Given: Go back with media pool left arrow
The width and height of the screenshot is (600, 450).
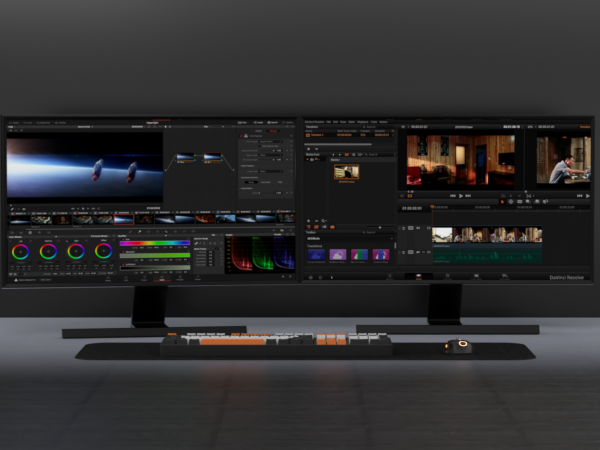Looking at the screenshot, I should [333, 155].
